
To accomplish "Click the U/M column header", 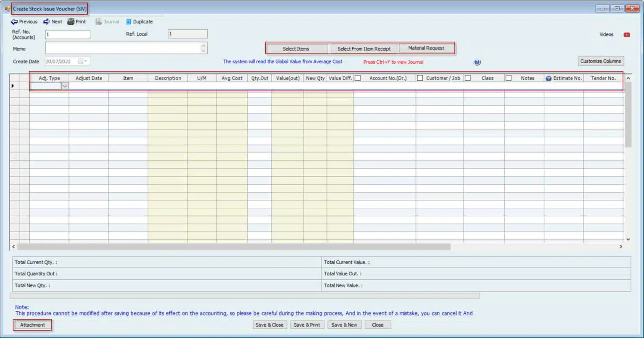I will point(202,78).
